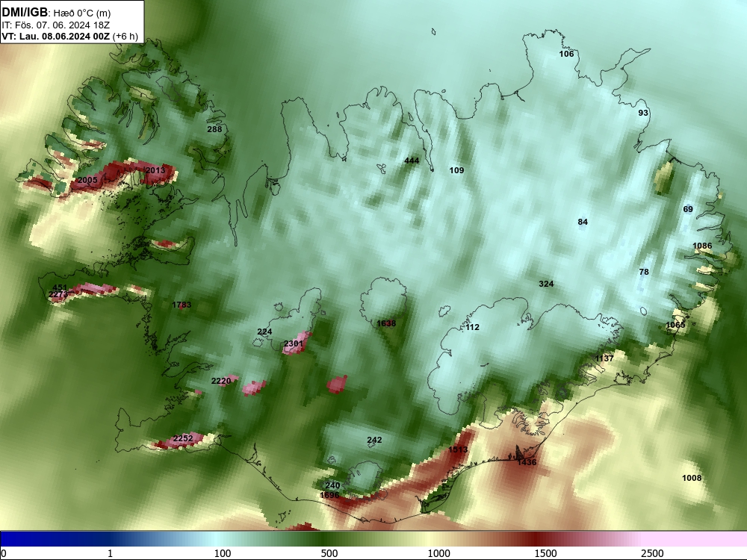Click the map value 1137
The height and width of the screenshot is (560, 747).
pos(604,358)
